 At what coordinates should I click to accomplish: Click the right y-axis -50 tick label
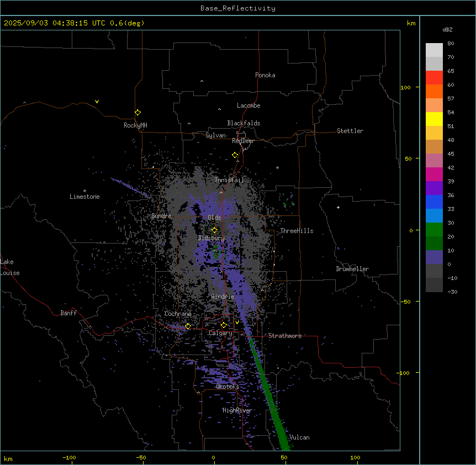(x=405, y=302)
